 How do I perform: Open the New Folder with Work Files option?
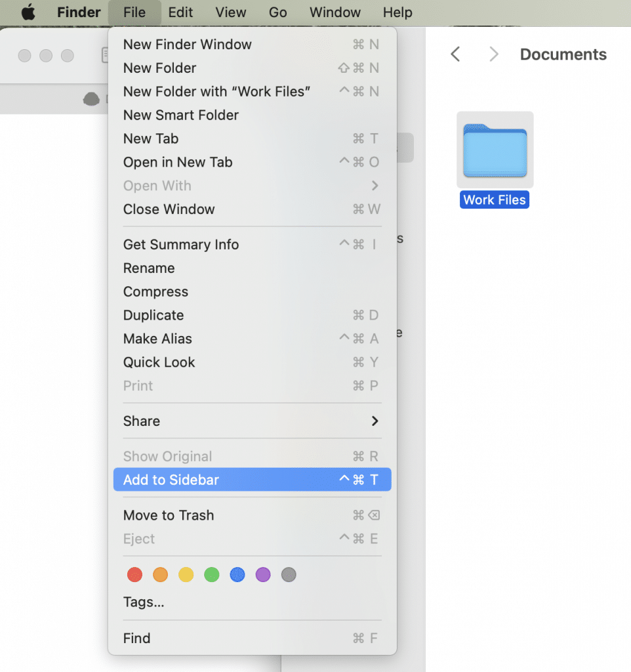216,91
